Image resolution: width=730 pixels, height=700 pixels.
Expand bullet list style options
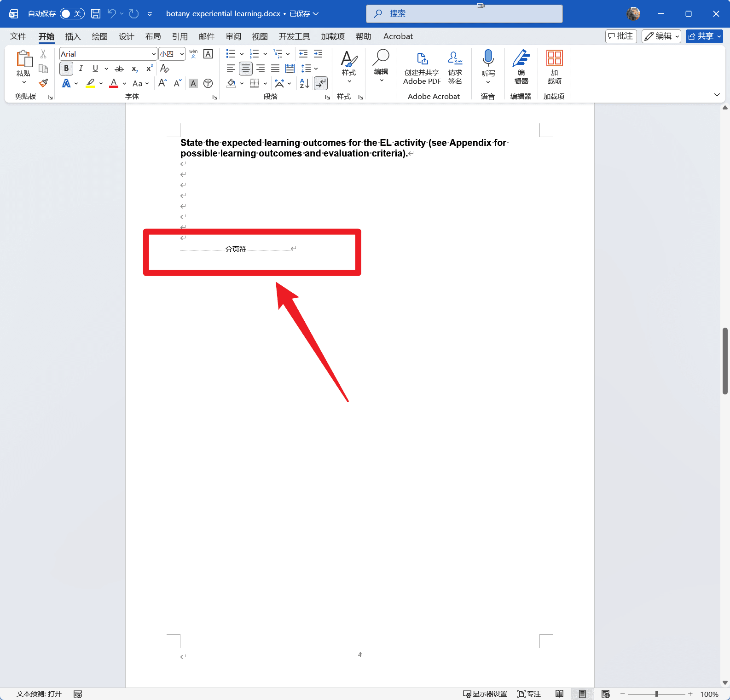pyautogui.click(x=242, y=54)
